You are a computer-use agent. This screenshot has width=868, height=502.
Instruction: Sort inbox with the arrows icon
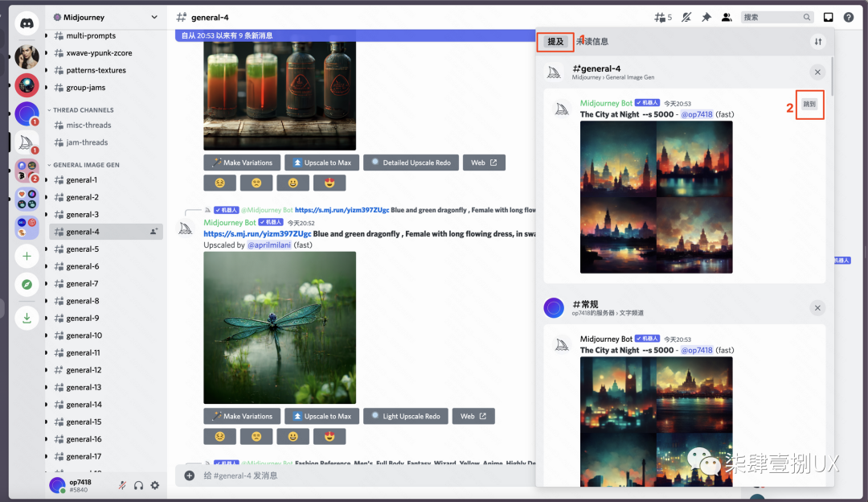coord(817,42)
